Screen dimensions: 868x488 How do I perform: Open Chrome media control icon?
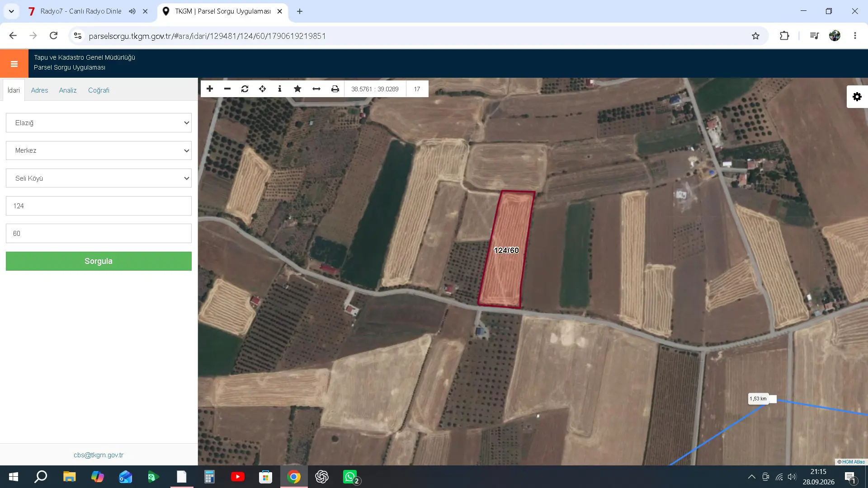pyautogui.click(x=814, y=36)
